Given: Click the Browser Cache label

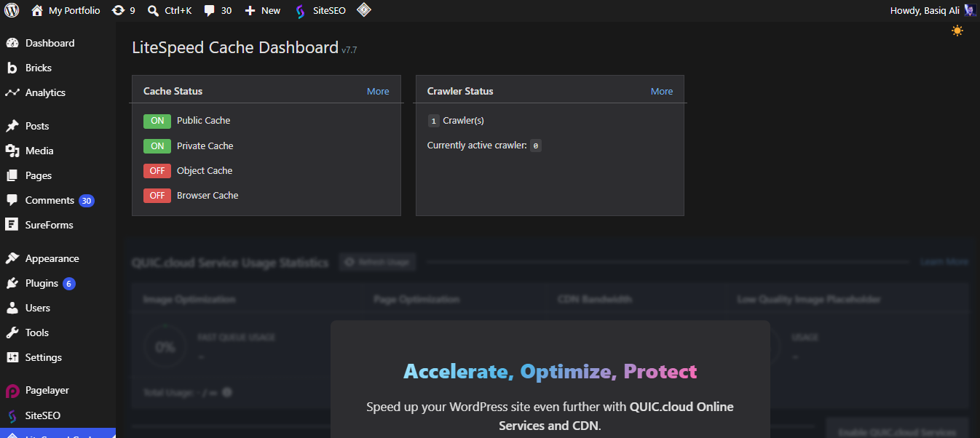Looking at the screenshot, I should pos(208,195).
